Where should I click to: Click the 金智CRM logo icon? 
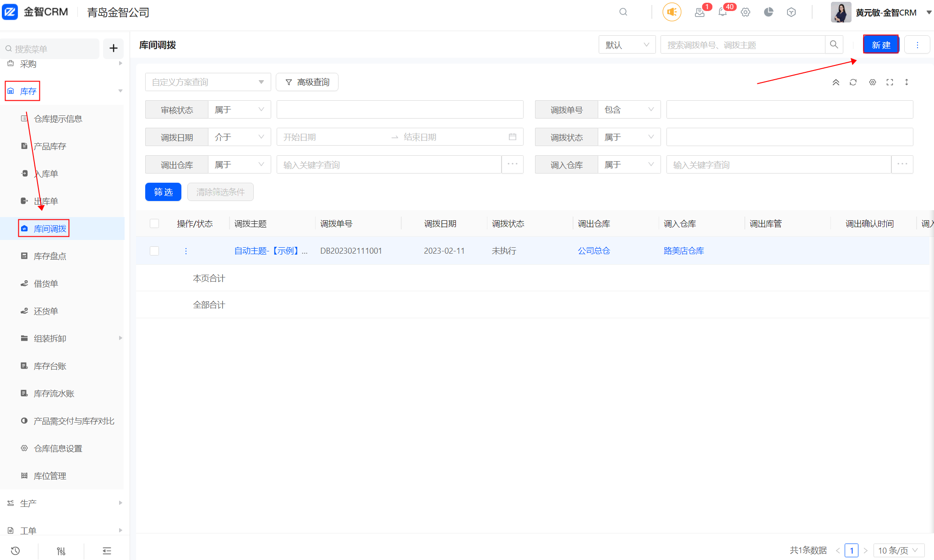click(10, 12)
